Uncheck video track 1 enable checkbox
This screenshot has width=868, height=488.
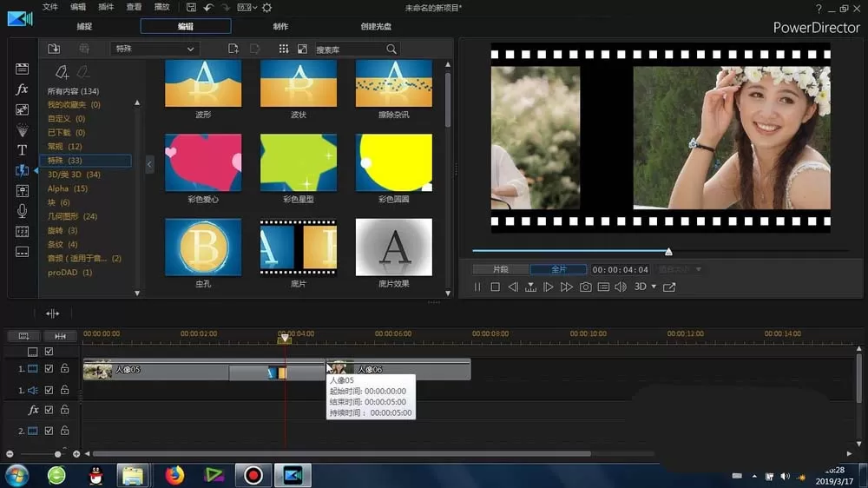[x=49, y=369]
